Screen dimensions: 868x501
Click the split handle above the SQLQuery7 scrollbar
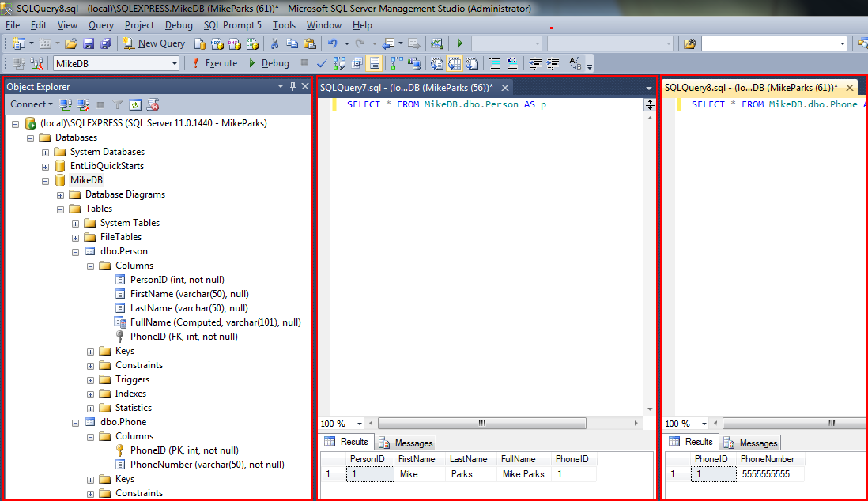coord(650,104)
